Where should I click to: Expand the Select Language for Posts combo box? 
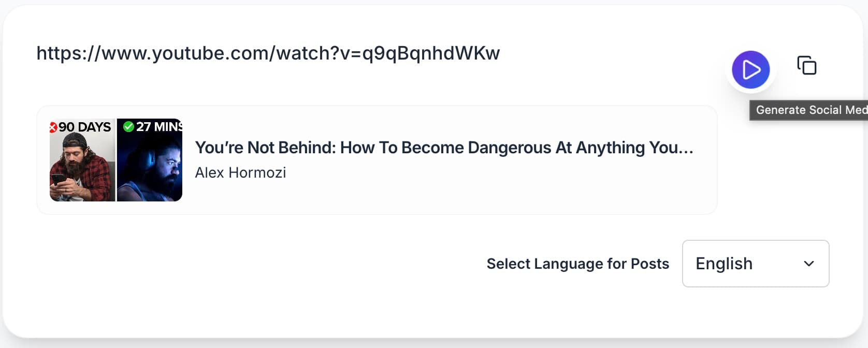coord(755,264)
